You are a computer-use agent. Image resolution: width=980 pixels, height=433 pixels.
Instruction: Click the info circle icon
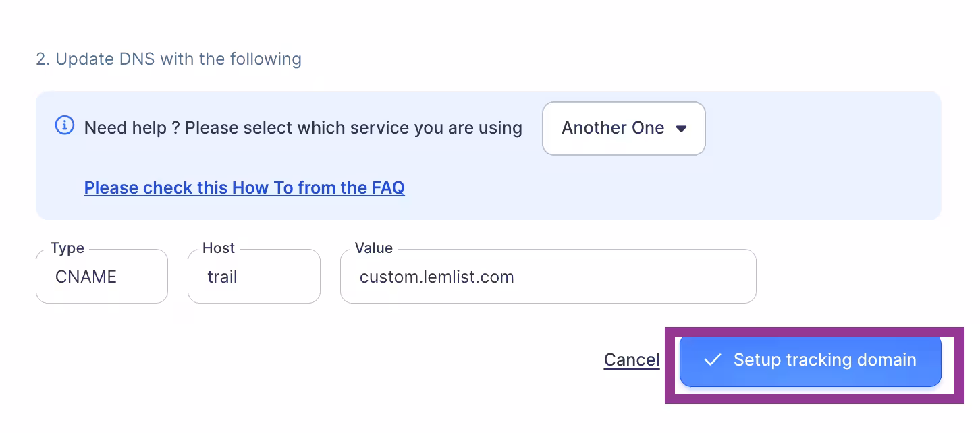click(64, 125)
